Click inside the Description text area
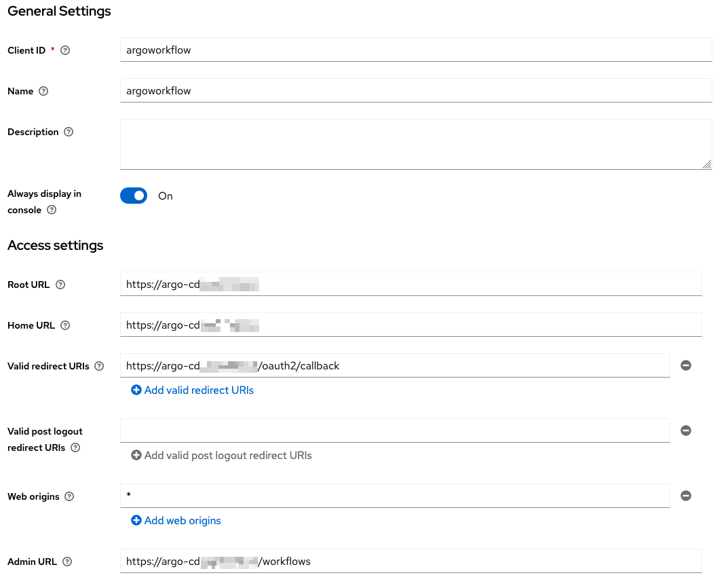This screenshot has width=728, height=586. [x=416, y=144]
